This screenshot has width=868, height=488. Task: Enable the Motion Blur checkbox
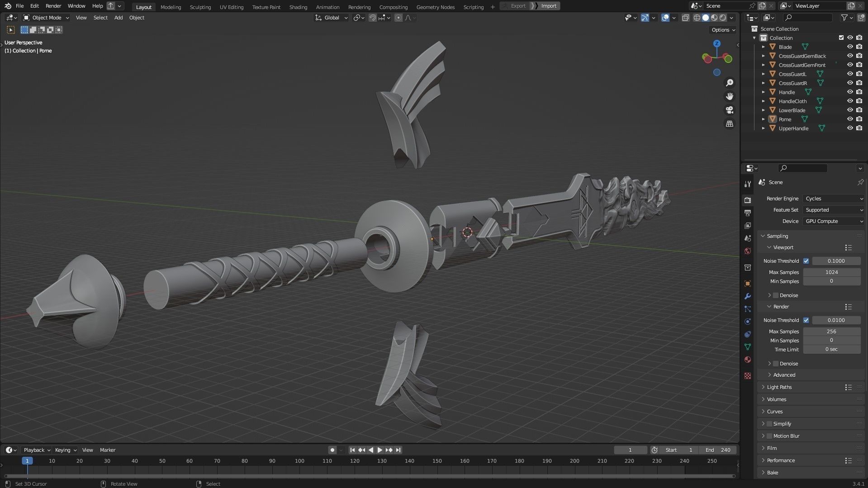coord(769,436)
